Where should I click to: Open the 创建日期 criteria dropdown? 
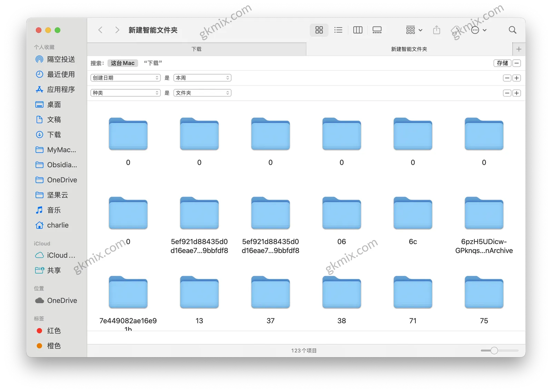coord(126,78)
